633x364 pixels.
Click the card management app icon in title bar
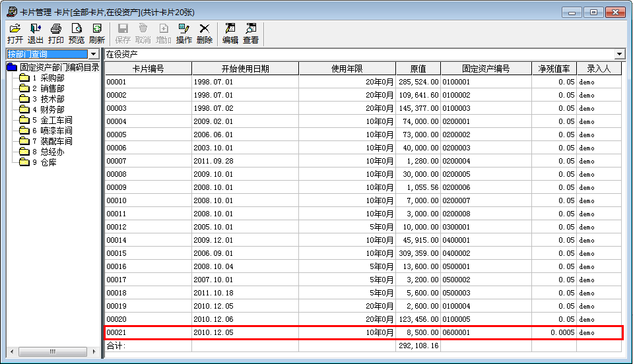[x=12, y=12]
